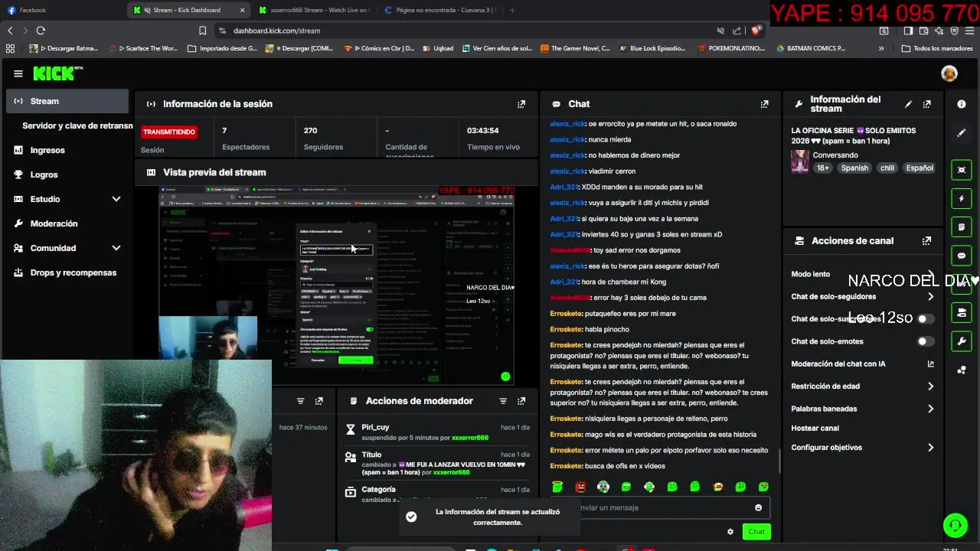Expand the Estudio sidebar section

click(x=116, y=199)
